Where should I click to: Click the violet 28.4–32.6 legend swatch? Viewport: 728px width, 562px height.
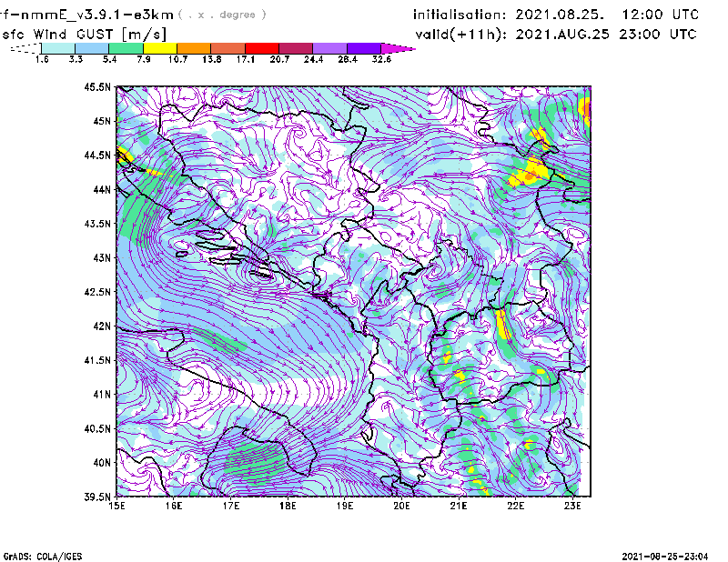(x=363, y=48)
